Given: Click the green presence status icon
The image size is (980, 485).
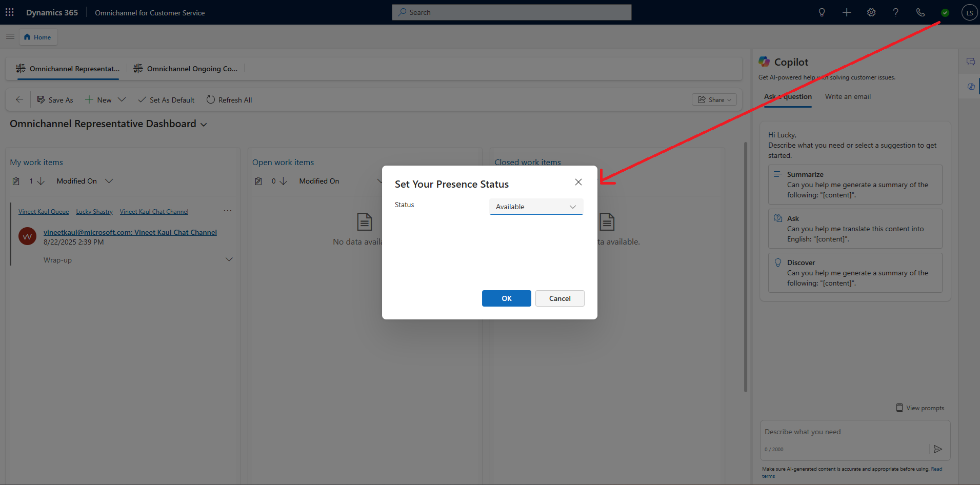Looking at the screenshot, I should pyautogui.click(x=945, y=12).
